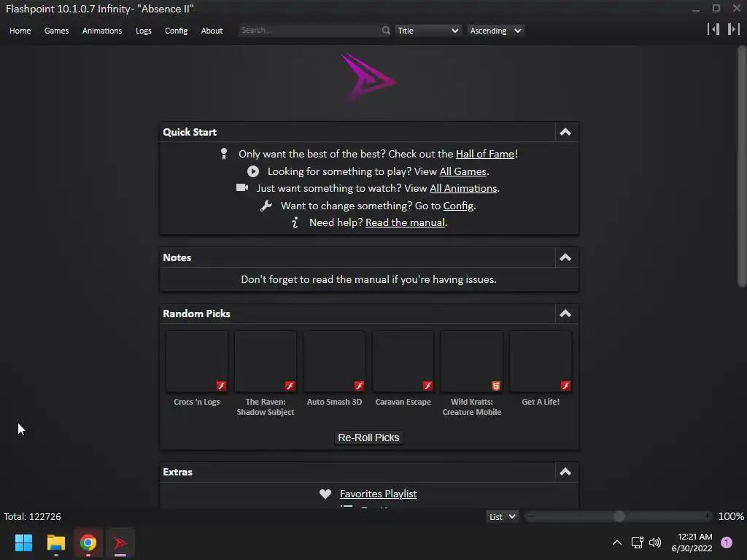Toggle the left sidebar icon
Image resolution: width=747 pixels, height=560 pixels.
tap(713, 29)
